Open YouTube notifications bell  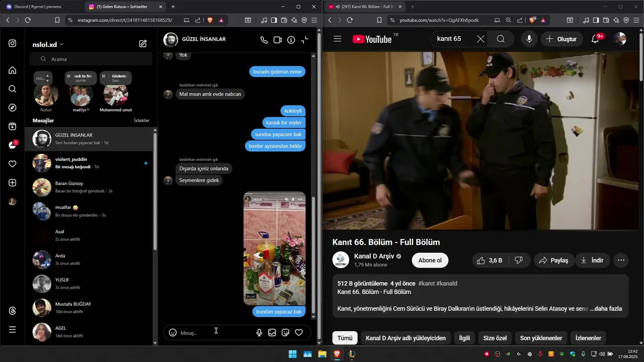595,39
